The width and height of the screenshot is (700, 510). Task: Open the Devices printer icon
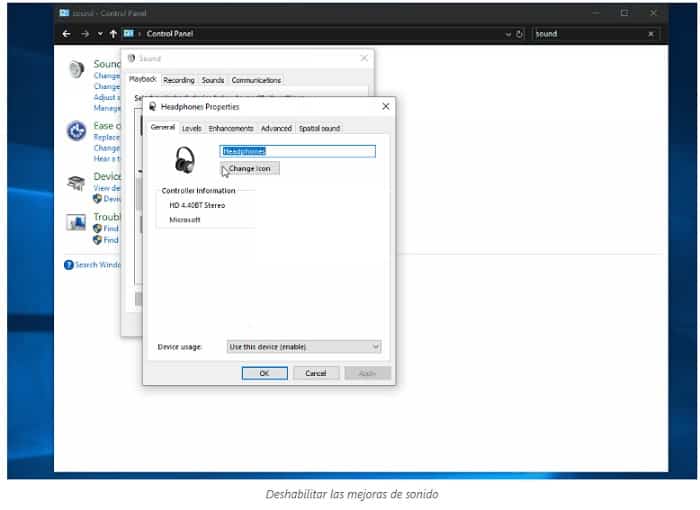coord(76,183)
